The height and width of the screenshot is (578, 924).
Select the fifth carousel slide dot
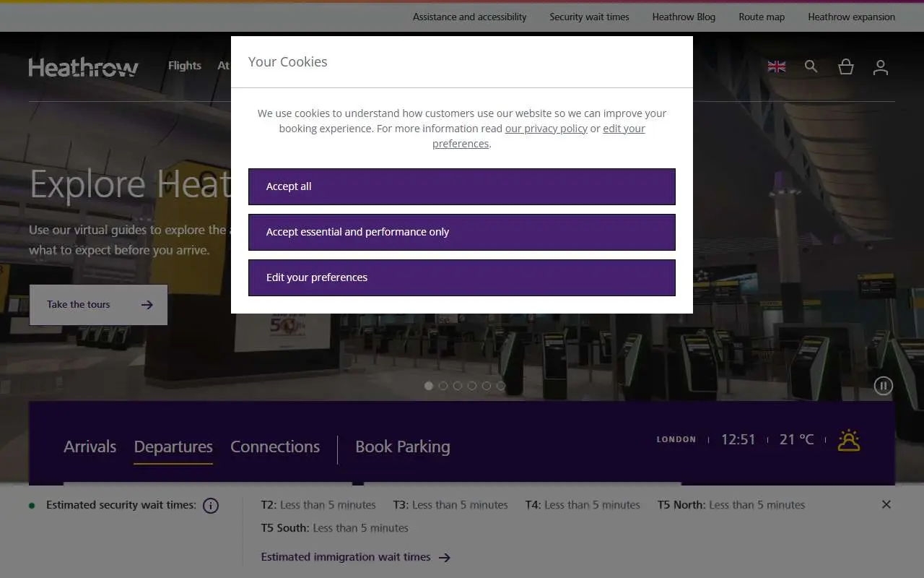[x=487, y=386]
